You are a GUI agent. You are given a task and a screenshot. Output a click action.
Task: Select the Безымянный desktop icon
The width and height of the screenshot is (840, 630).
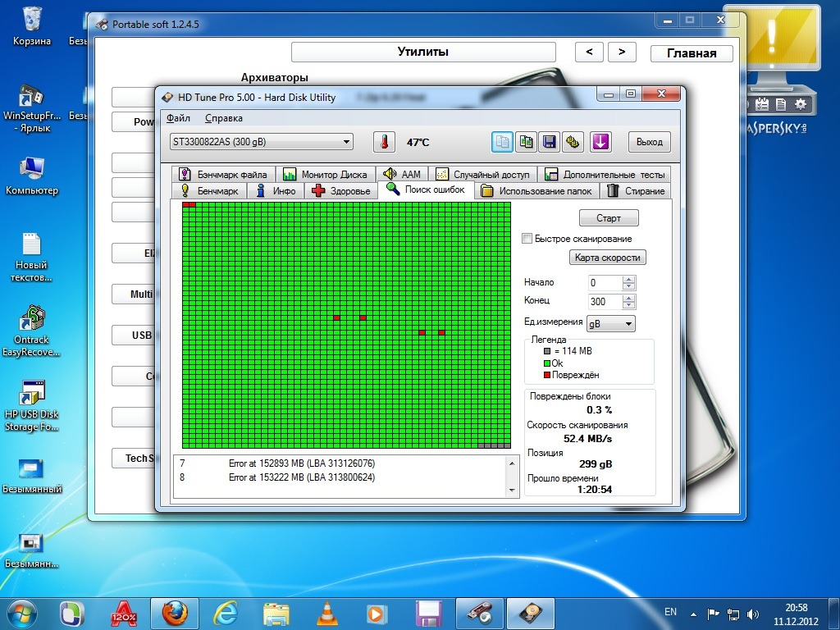tap(32, 477)
